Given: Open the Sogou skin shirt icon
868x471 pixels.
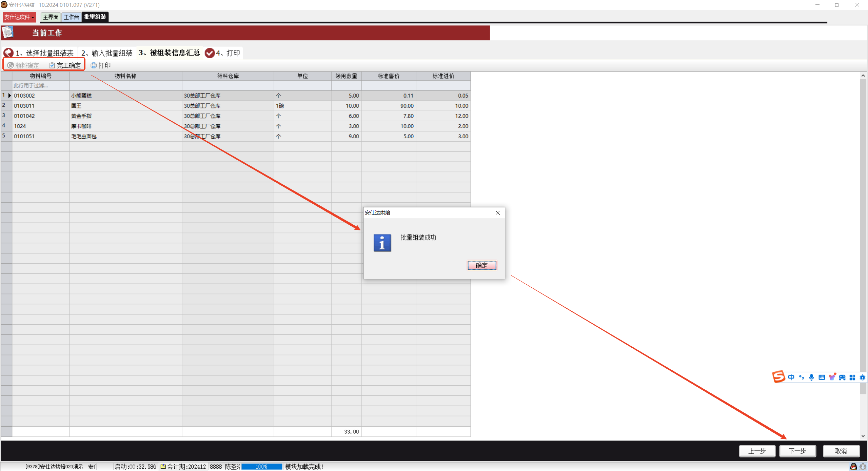Looking at the screenshot, I should coord(832,377).
